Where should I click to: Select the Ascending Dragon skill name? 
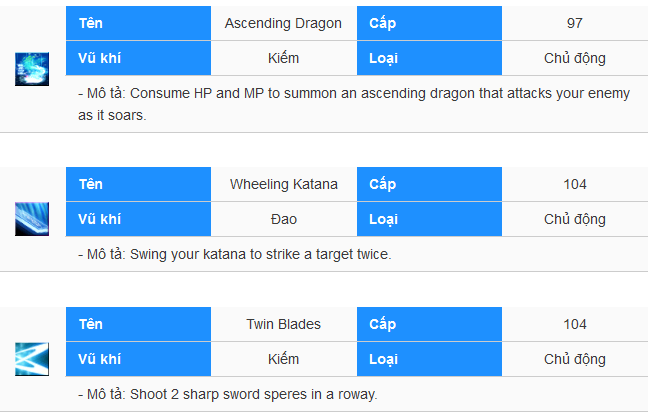click(283, 23)
